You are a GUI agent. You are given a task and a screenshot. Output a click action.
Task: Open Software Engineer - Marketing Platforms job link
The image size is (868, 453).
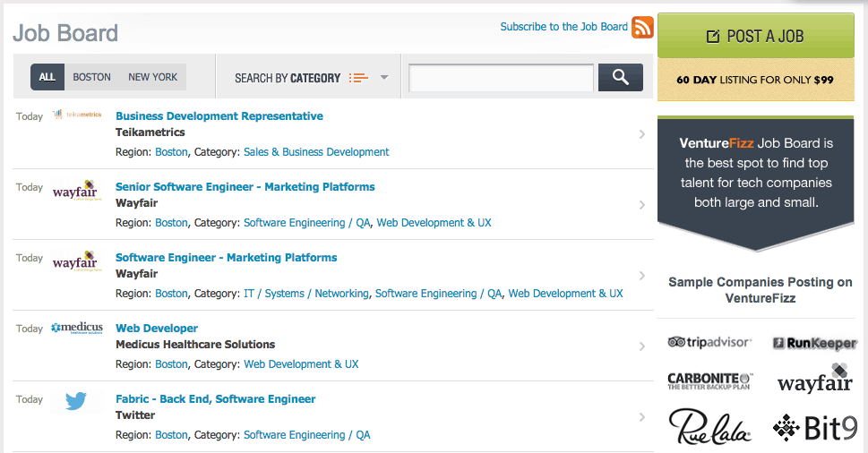click(x=227, y=258)
